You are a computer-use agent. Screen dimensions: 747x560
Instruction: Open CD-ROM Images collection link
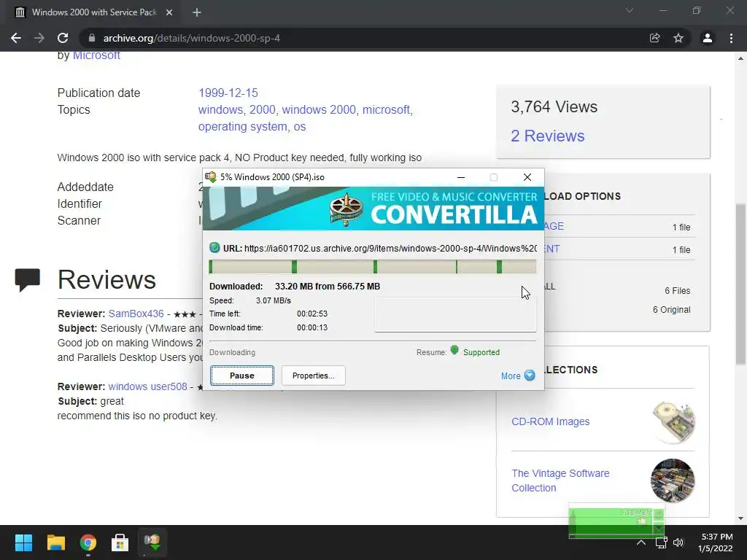pyautogui.click(x=550, y=421)
